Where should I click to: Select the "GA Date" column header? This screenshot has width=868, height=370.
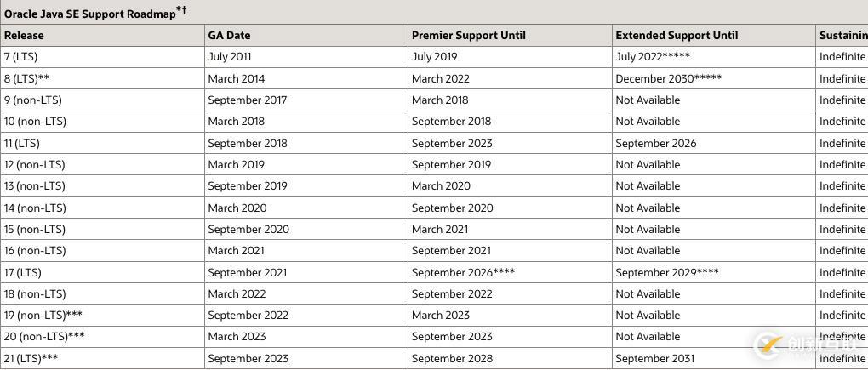(229, 36)
